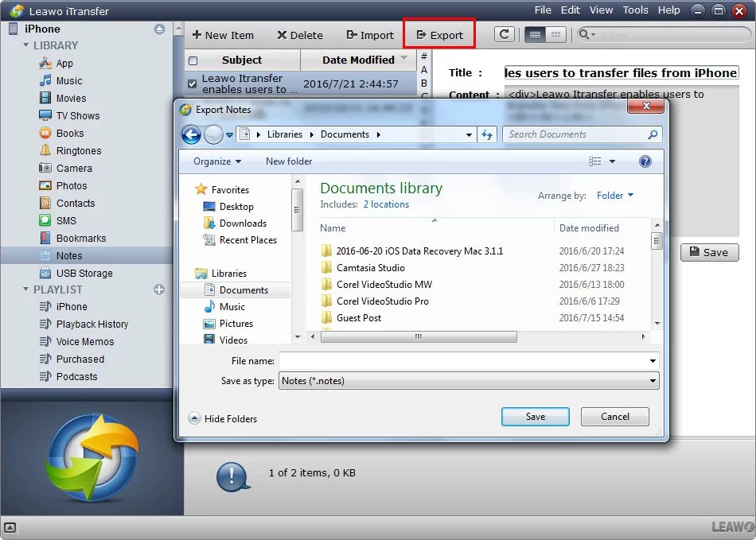Click the navigation pane vertical scrollbar
Image resolution: width=756 pixels, height=540 pixels.
[x=297, y=210]
